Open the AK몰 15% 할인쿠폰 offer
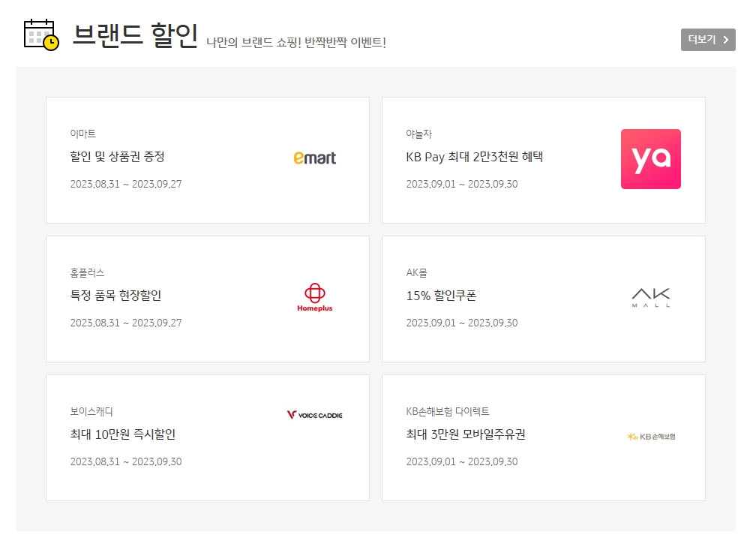This screenshot has width=756, height=541. pos(544,297)
